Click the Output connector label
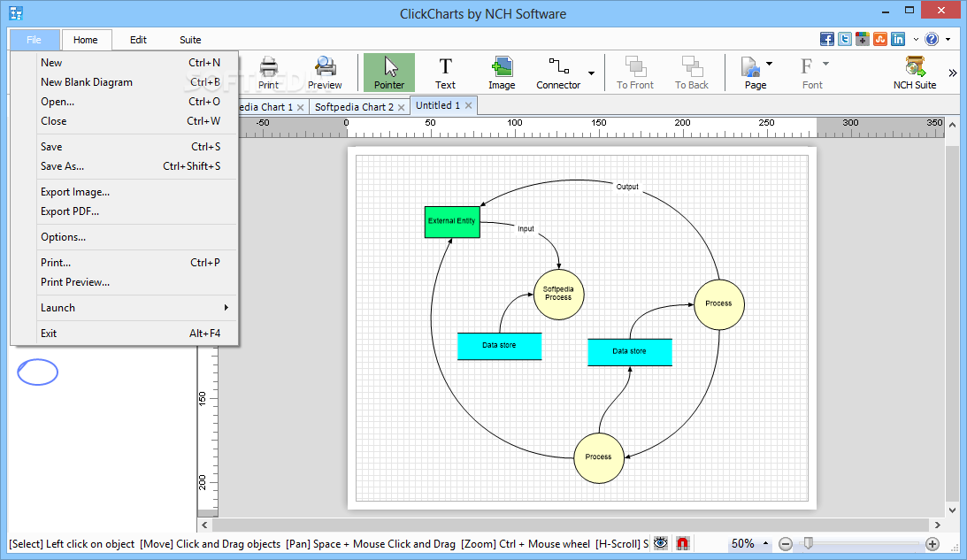 (x=627, y=187)
